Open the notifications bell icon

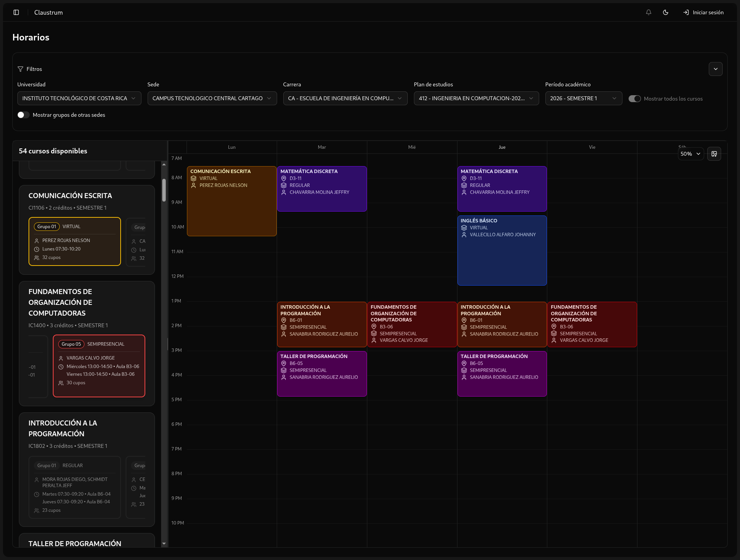tap(648, 12)
